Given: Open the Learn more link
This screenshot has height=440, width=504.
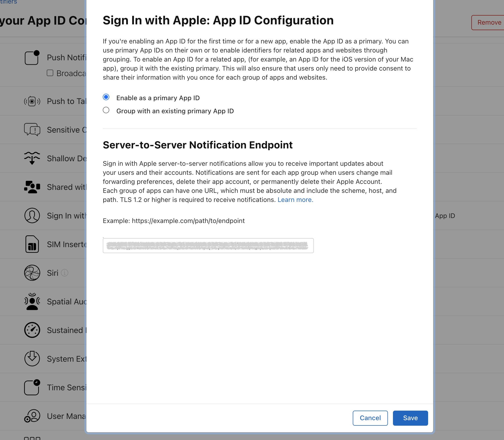Looking at the screenshot, I should tap(295, 200).
